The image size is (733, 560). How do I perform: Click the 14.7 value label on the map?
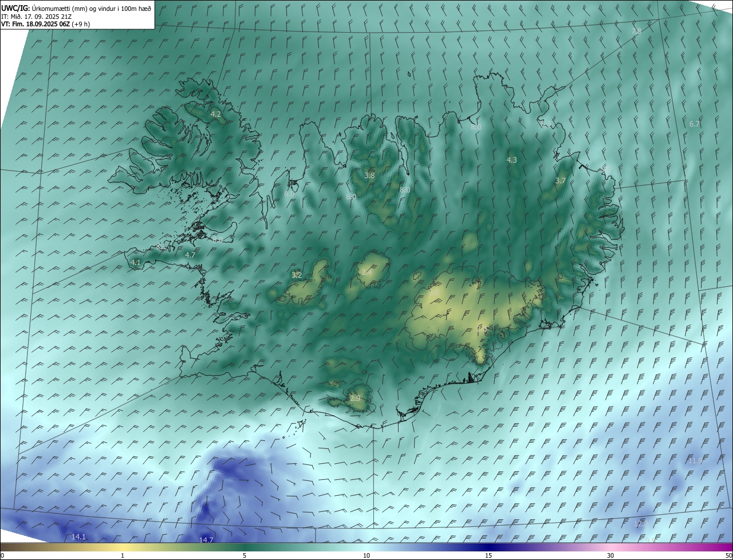tap(206, 539)
